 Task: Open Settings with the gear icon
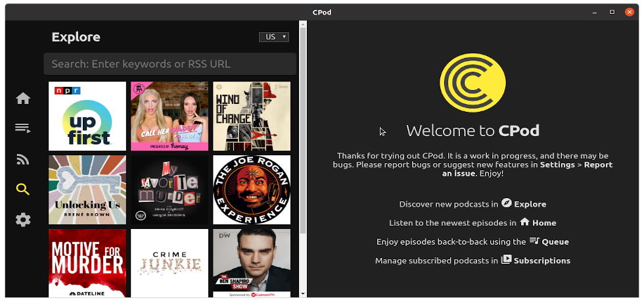23,220
